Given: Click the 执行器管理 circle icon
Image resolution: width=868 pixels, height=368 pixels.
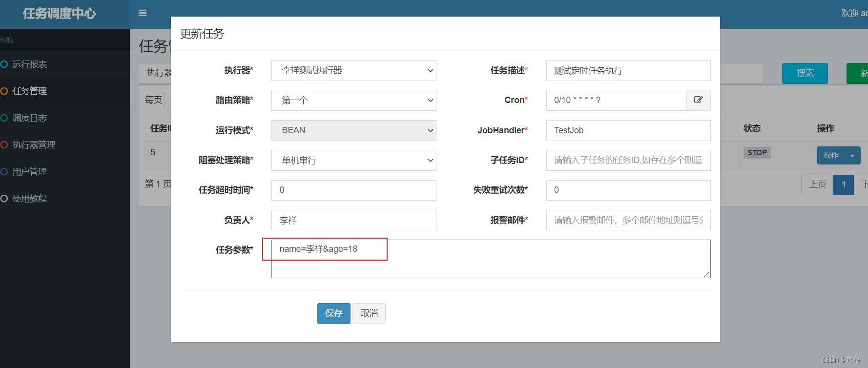Looking at the screenshot, I should pos(4,145).
